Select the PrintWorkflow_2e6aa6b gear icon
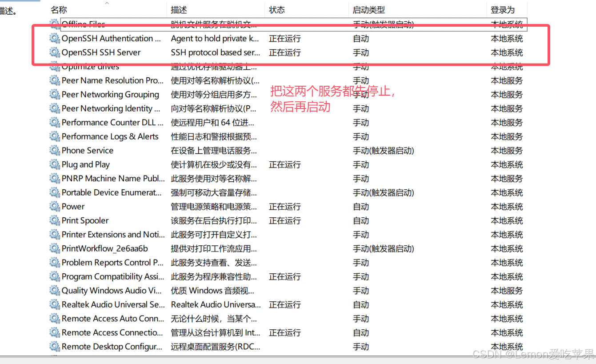The height and width of the screenshot is (364, 596). pos(55,248)
